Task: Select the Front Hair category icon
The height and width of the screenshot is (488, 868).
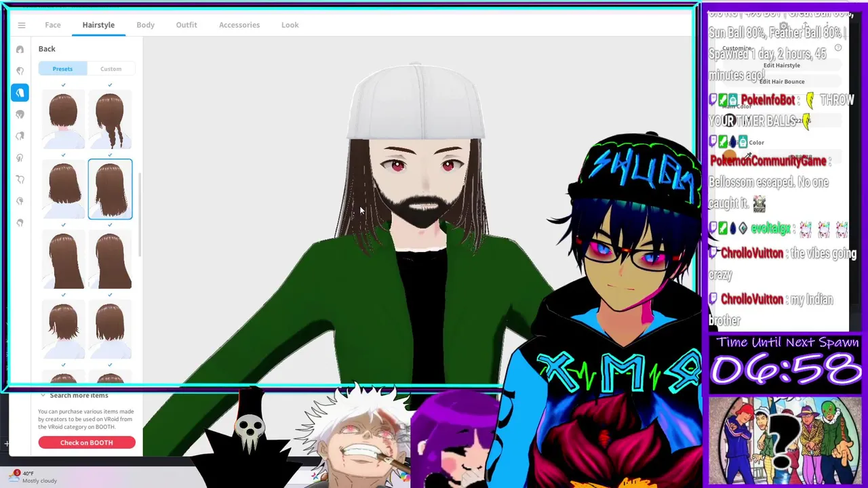Action: coord(20,70)
